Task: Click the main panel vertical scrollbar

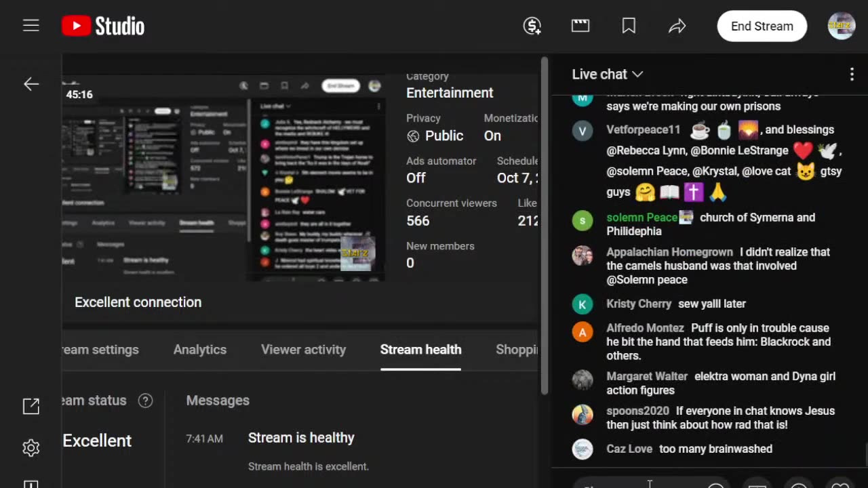Action: 545,226
